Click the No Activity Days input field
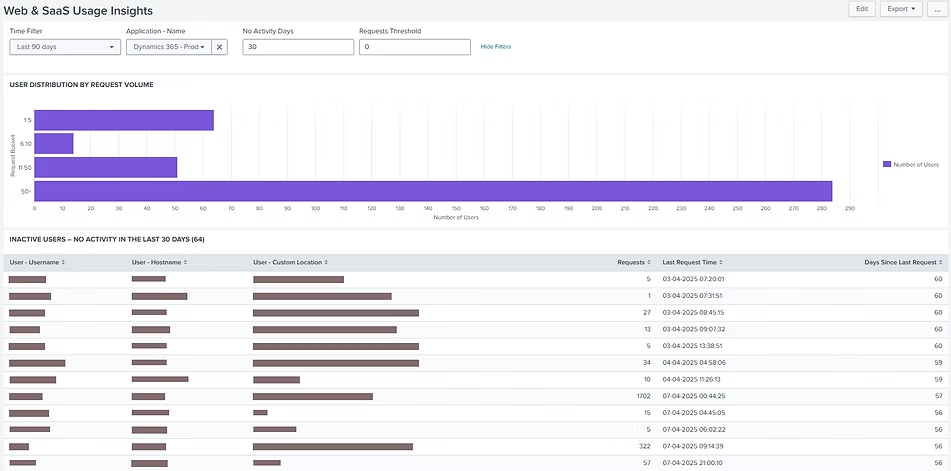Viewport: 951px width, 471px height. pos(298,47)
